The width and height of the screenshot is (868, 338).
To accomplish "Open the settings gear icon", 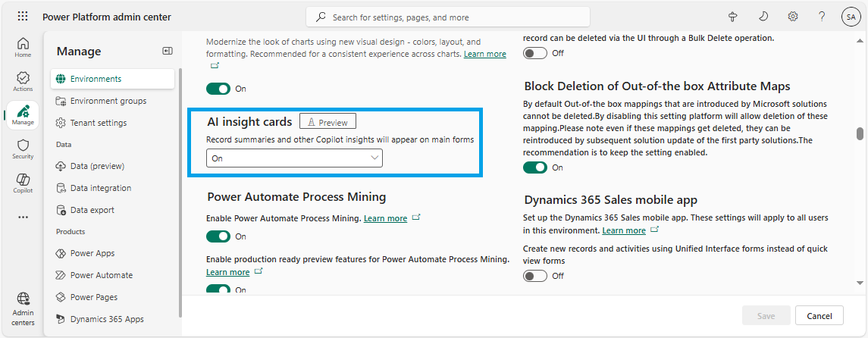I will pos(793,17).
